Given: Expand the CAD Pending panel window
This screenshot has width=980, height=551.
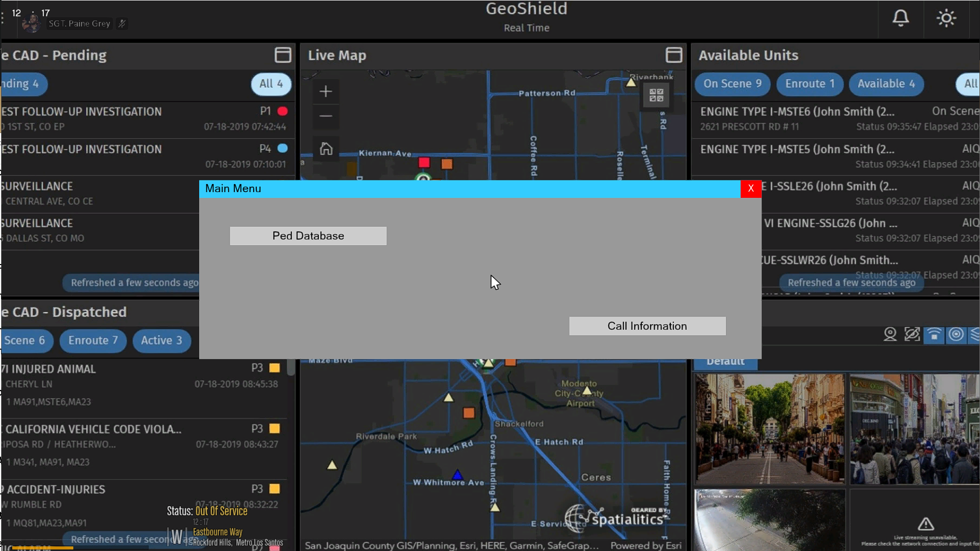Looking at the screenshot, I should pyautogui.click(x=283, y=55).
